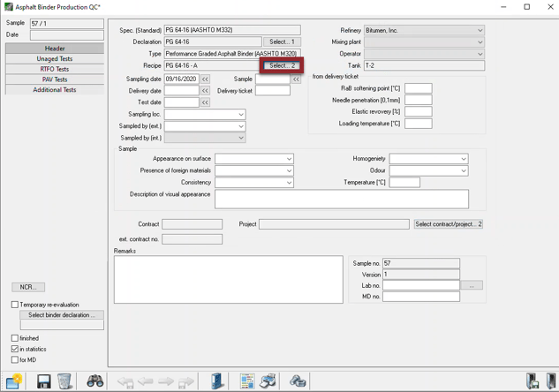
Task: Expand the Operator dropdown
Action: [424, 54]
